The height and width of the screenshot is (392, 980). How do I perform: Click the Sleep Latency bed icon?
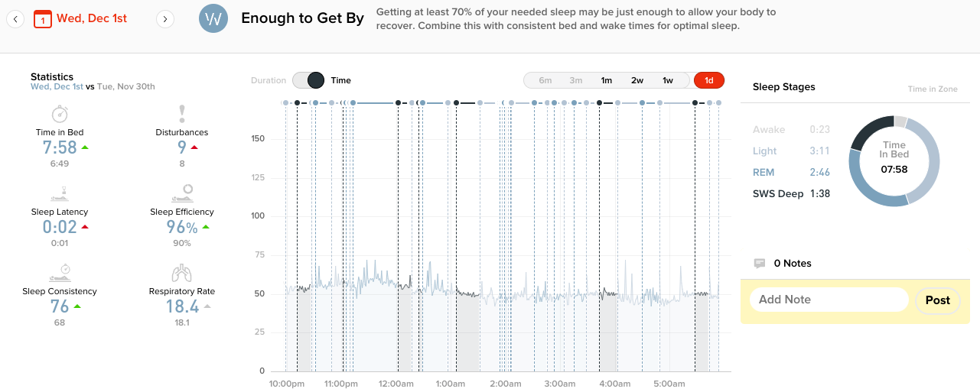click(x=60, y=193)
